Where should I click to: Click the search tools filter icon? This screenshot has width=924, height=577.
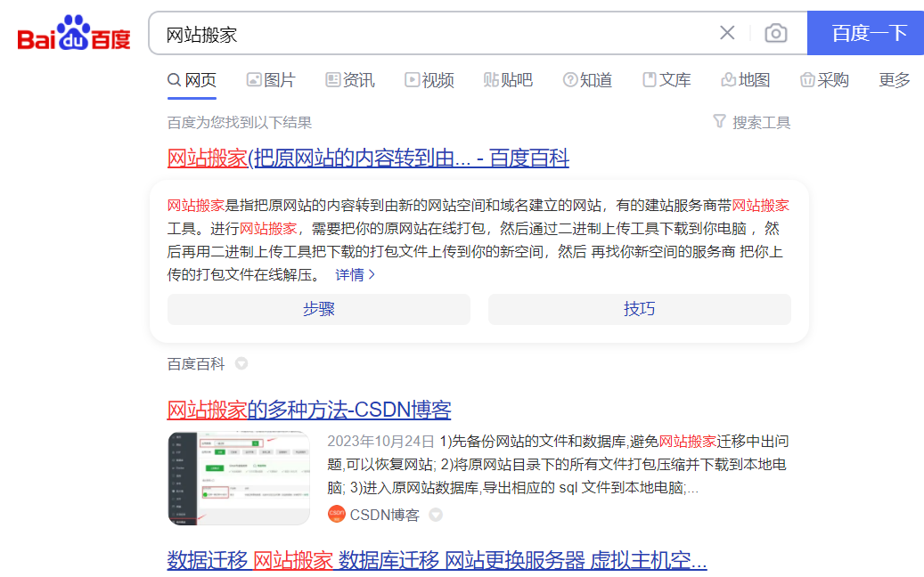coord(720,121)
